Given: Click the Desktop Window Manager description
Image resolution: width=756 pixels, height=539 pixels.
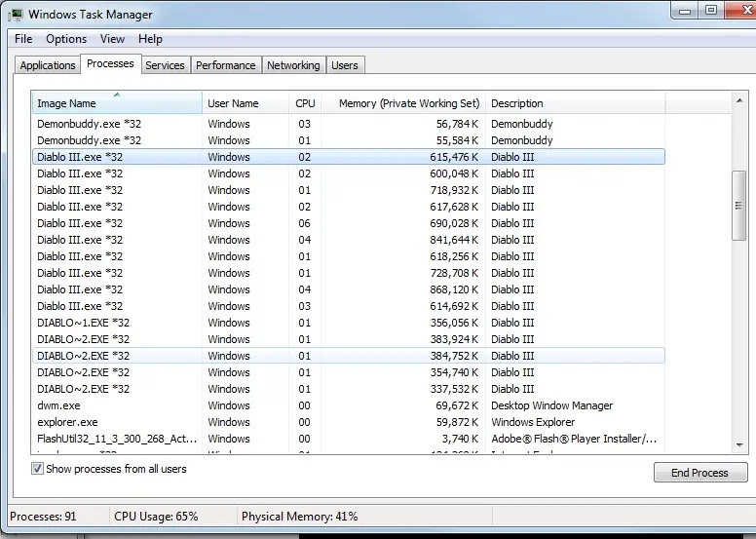Looking at the screenshot, I should [x=551, y=405].
